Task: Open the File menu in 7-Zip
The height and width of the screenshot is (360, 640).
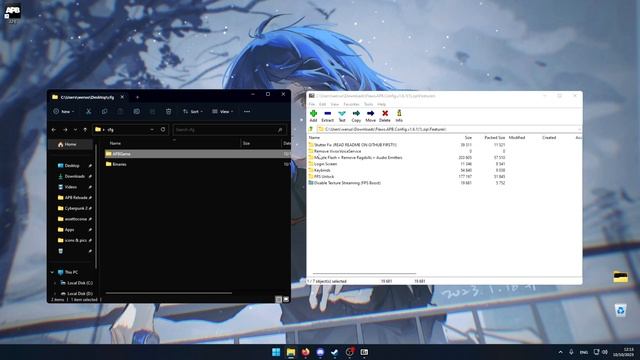Action: 312,104
